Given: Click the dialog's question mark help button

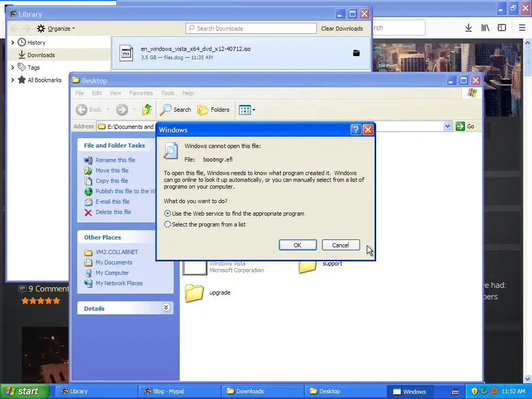Looking at the screenshot, I should pos(355,129).
